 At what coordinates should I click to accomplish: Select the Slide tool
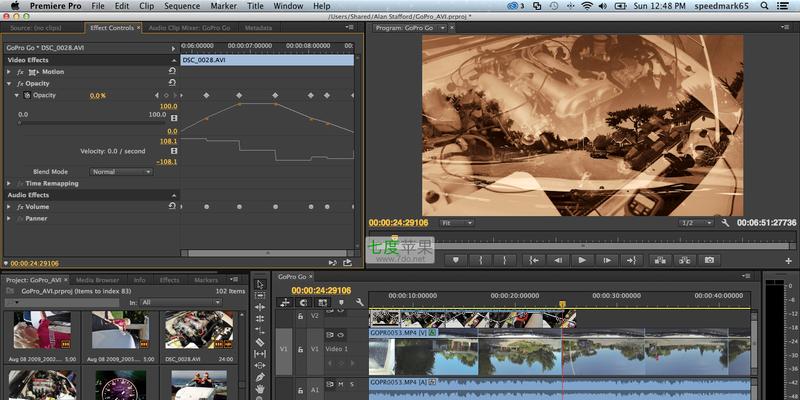260,365
